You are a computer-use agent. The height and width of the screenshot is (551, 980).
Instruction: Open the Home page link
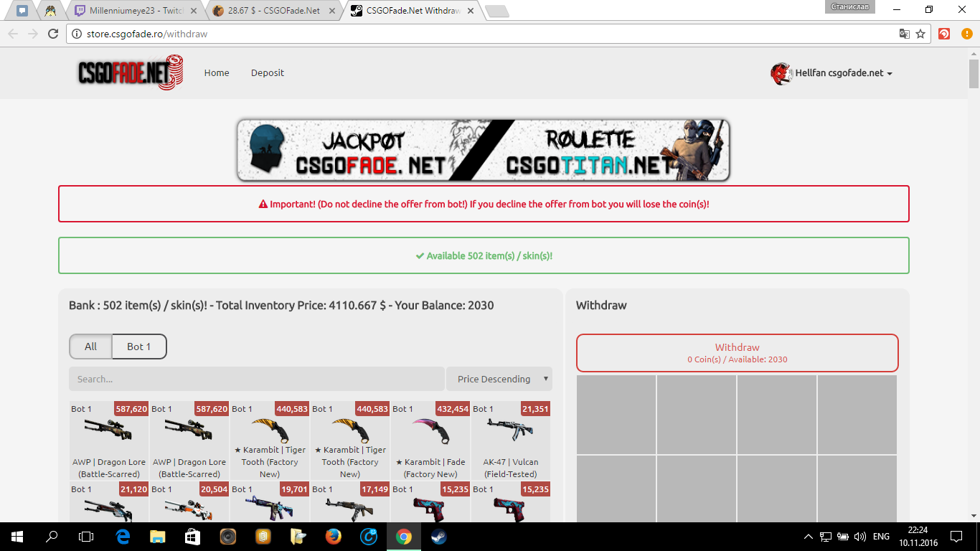pyautogui.click(x=217, y=73)
